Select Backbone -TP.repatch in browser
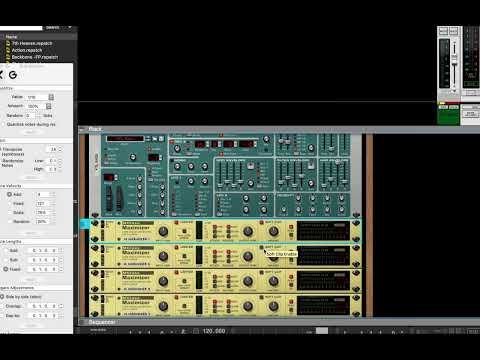This screenshot has width=480, height=360. (35, 57)
